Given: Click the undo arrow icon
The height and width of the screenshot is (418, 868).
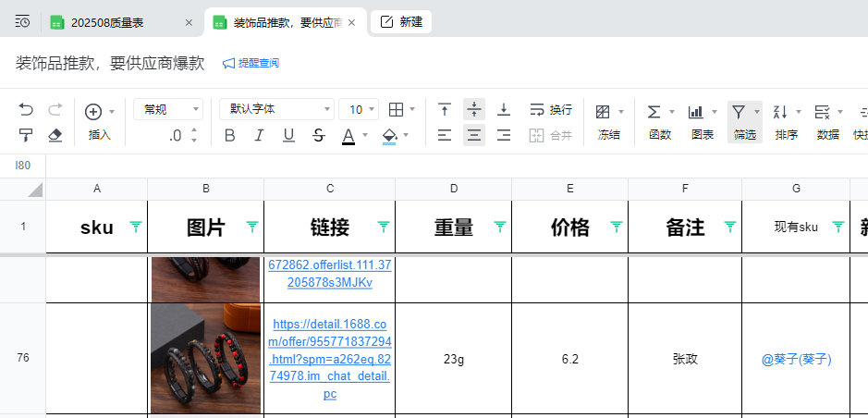Looking at the screenshot, I should (x=26, y=110).
